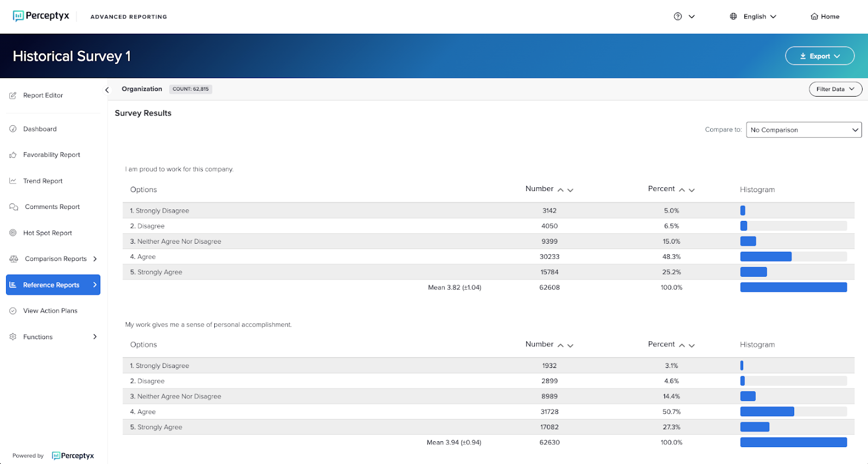
Task: Sort Percent ascending in the proud question table
Action: coord(682,190)
